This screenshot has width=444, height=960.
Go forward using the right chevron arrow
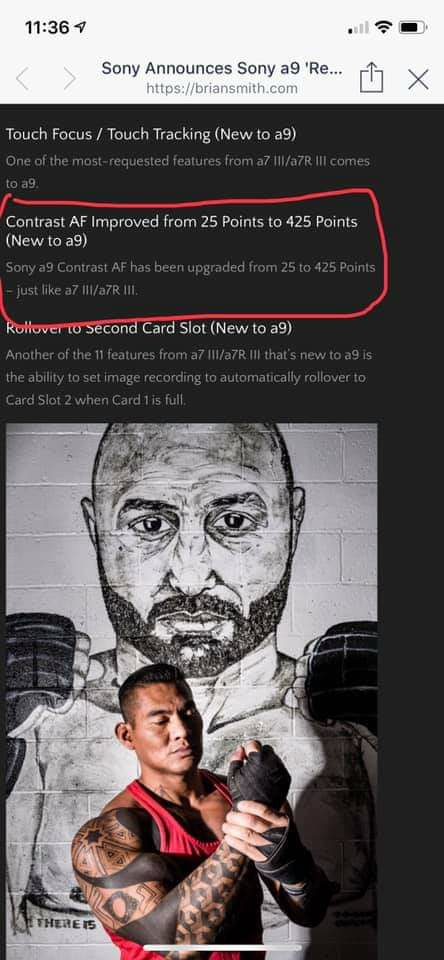(70, 79)
